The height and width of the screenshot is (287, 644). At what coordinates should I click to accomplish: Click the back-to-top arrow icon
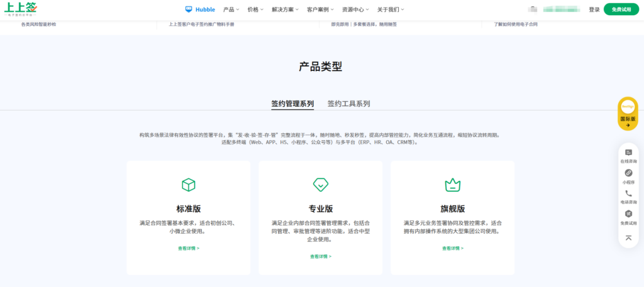(x=628, y=237)
